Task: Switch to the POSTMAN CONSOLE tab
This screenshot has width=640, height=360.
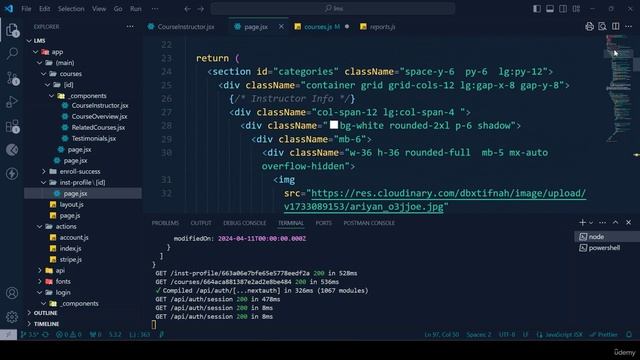Action: [x=369, y=223]
